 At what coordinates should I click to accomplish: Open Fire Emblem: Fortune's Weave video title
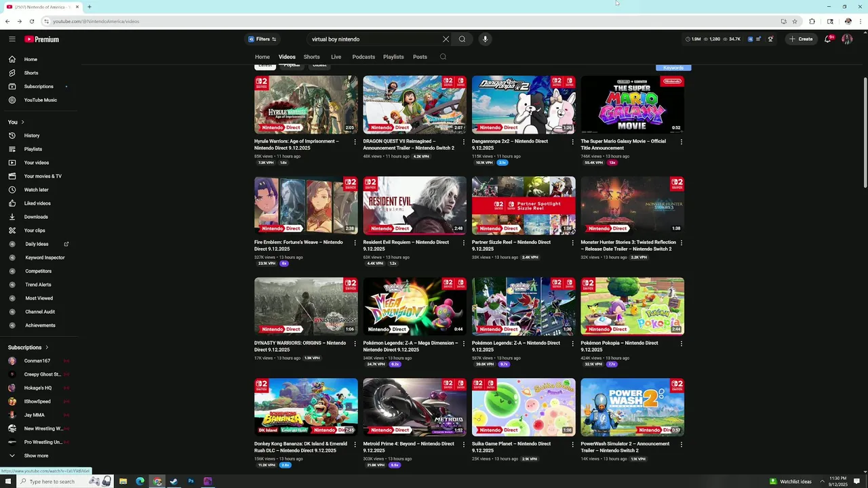point(298,245)
